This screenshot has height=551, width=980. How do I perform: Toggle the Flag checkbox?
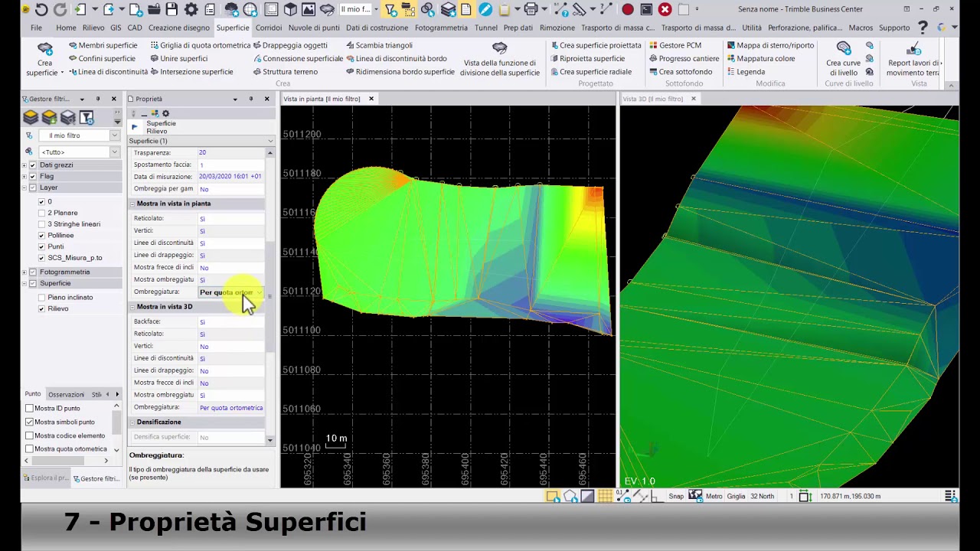coord(32,177)
